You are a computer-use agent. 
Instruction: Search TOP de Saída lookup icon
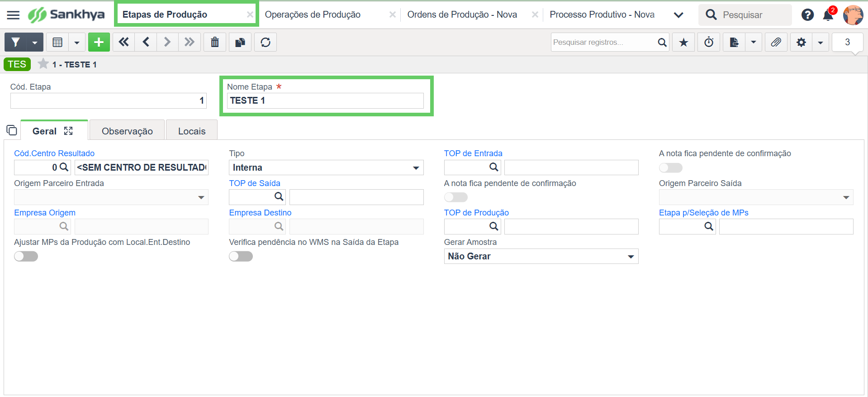click(279, 196)
